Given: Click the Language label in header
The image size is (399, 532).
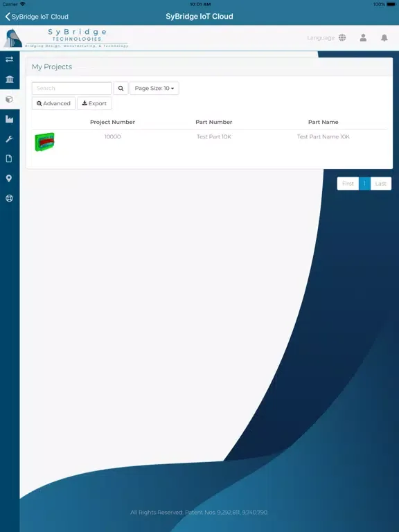Looking at the screenshot, I should pos(321,37).
